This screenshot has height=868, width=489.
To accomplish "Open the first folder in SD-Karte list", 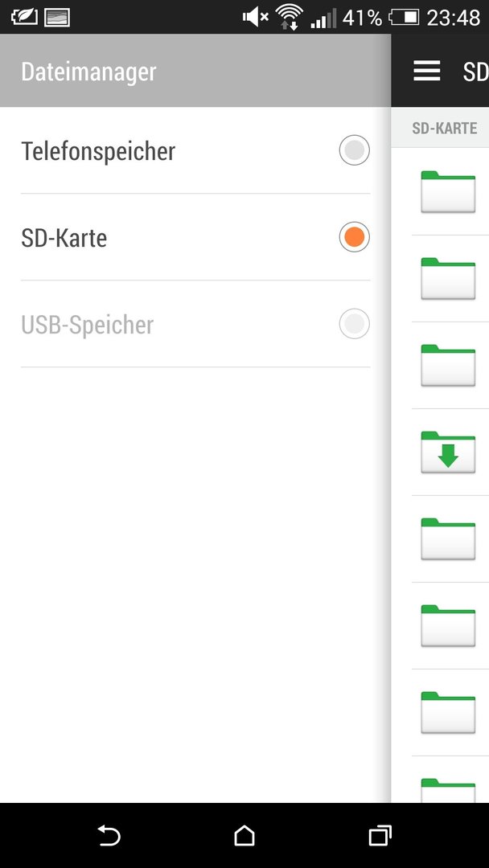I will pyautogui.click(x=448, y=192).
